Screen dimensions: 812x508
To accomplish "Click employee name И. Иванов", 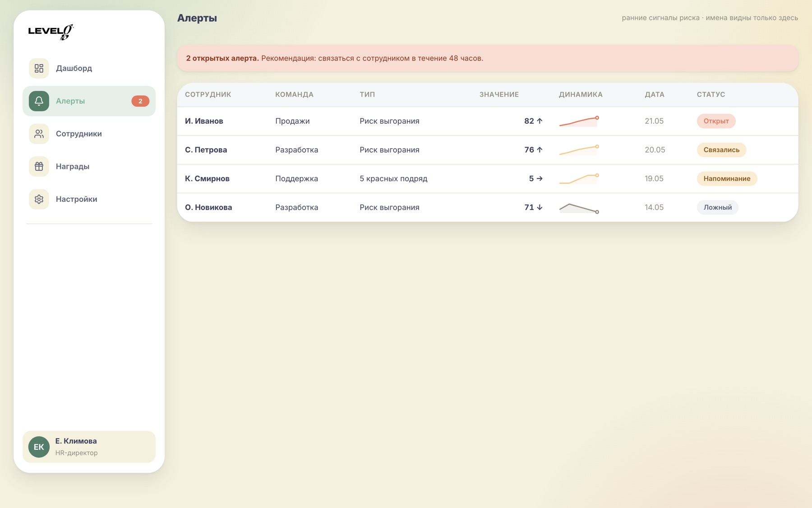I will 204,121.
